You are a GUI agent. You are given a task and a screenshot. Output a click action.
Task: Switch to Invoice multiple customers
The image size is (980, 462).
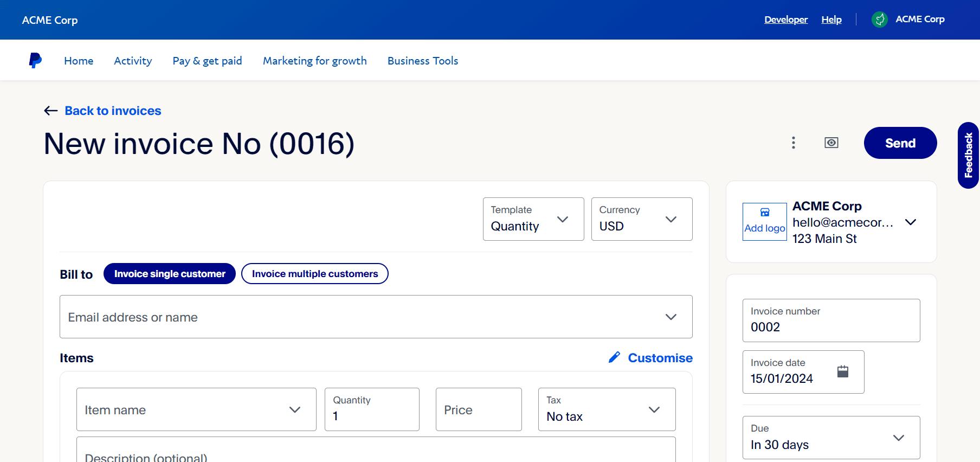[315, 274]
